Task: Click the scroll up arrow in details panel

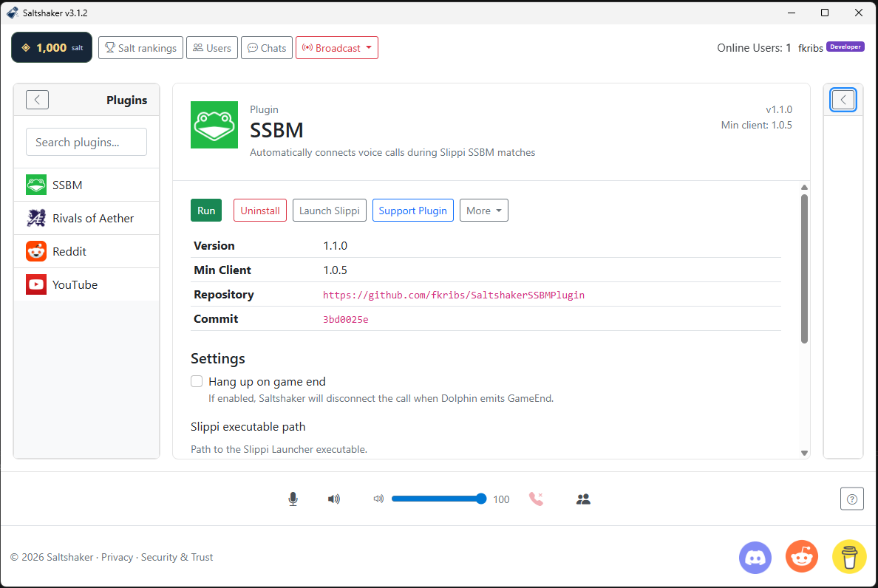Action: (804, 188)
